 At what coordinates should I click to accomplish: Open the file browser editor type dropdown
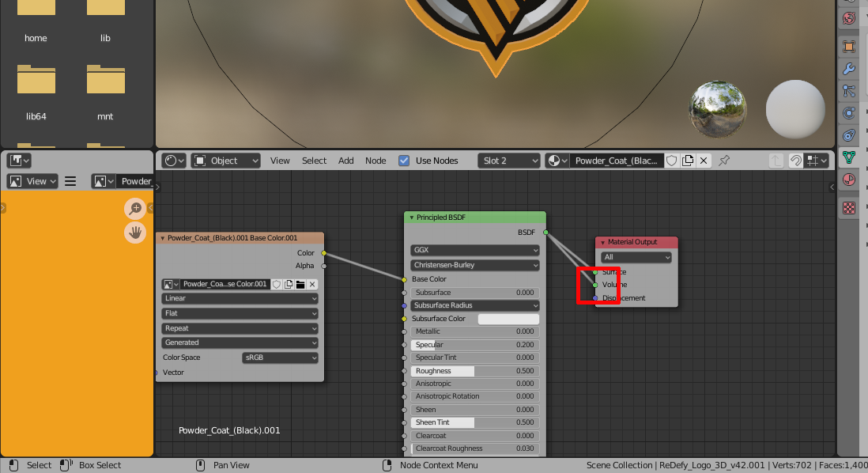click(x=19, y=161)
